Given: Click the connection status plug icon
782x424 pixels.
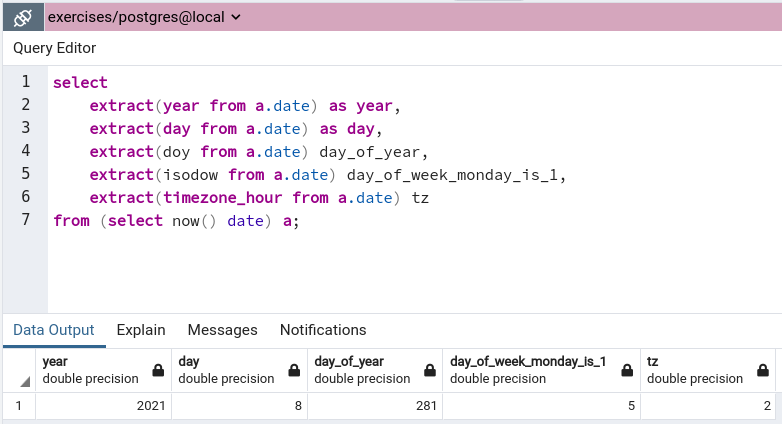Looking at the screenshot, I should point(22,17).
